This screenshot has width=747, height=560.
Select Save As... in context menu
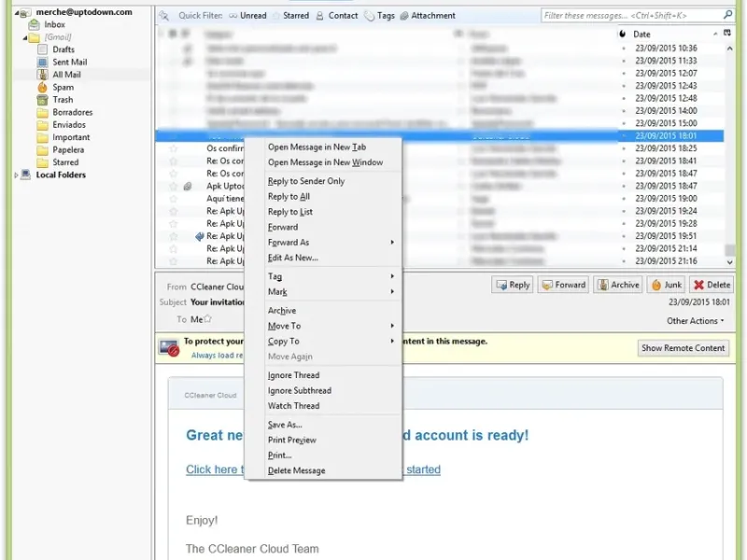(285, 425)
